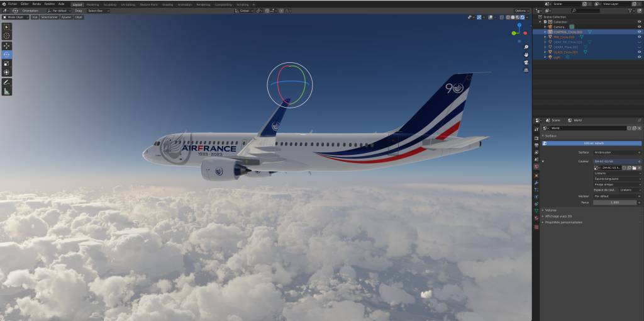The width and height of the screenshot is (644, 321).
Task: Click the outliner search field
Action: 586,11
